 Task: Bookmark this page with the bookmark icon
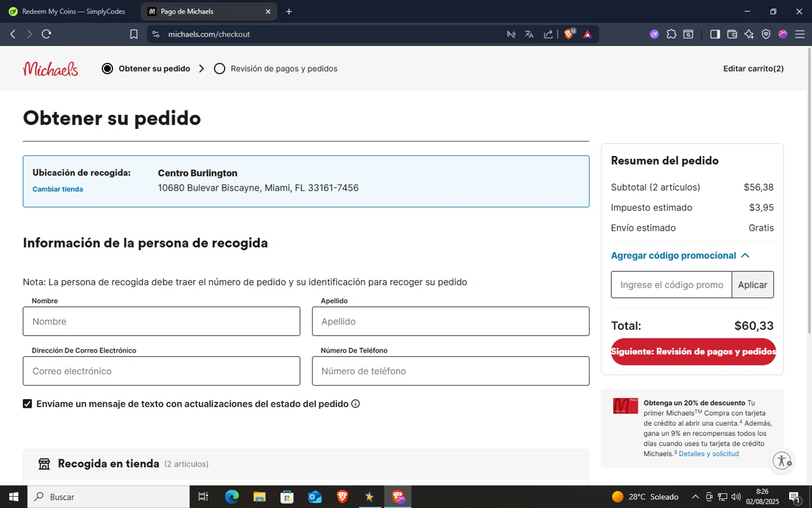point(134,34)
